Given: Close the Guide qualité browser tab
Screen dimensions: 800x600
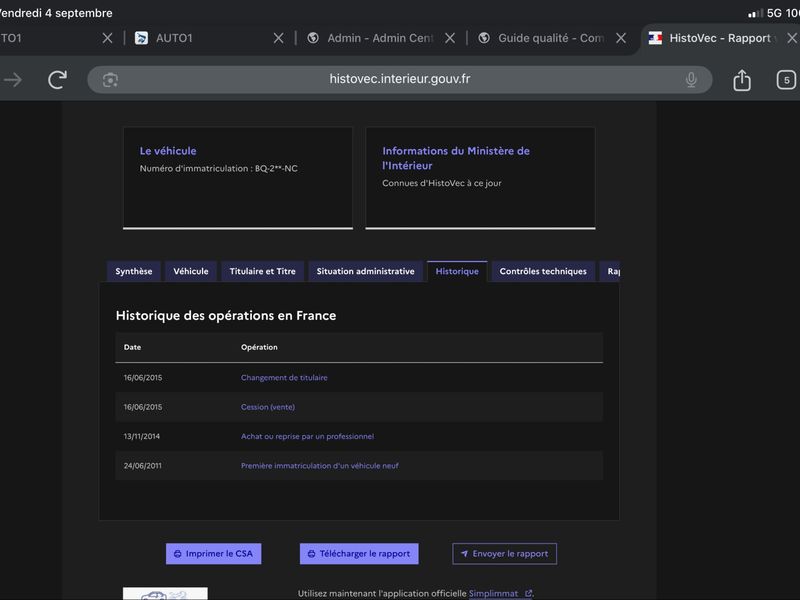Looking at the screenshot, I should click(x=621, y=38).
